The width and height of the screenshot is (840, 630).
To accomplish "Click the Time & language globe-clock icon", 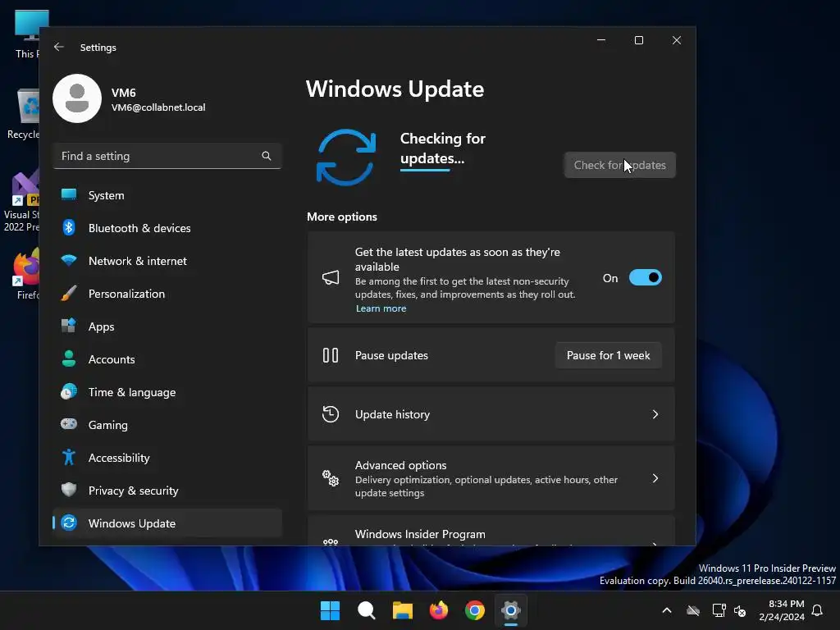I will pyautogui.click(x=69, y=391).
